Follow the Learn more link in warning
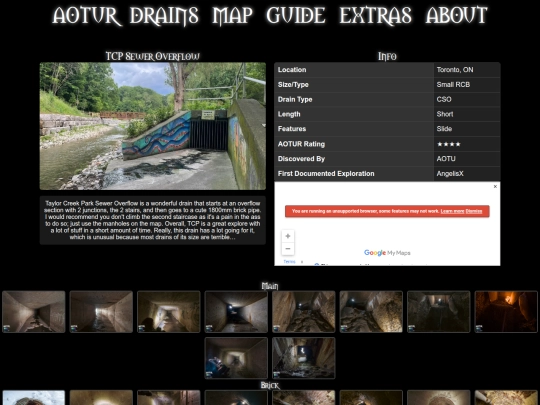 [452, 211]
